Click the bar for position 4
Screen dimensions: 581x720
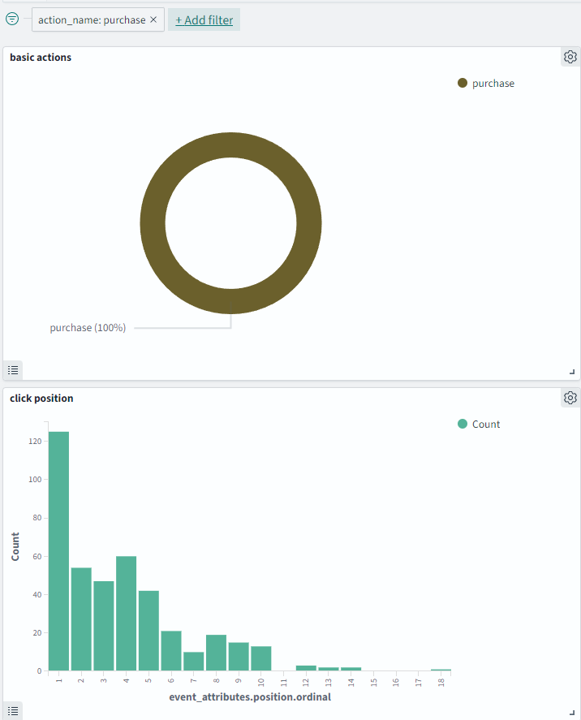point(126,613)
